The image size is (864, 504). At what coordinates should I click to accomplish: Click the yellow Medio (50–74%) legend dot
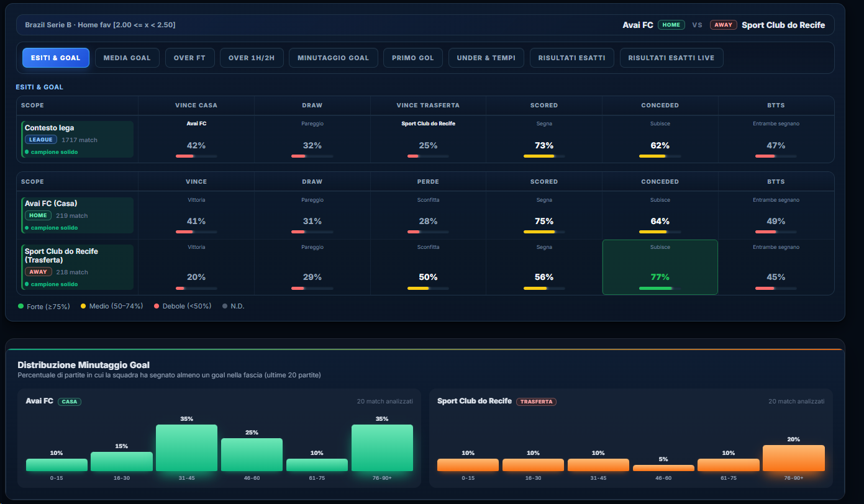(83, 306)
